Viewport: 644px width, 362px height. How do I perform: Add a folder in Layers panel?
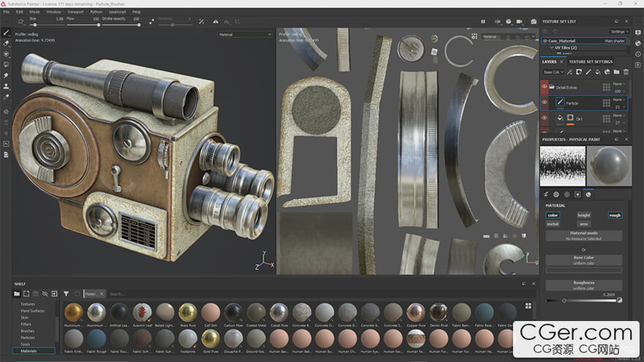[x=616, y=72]
